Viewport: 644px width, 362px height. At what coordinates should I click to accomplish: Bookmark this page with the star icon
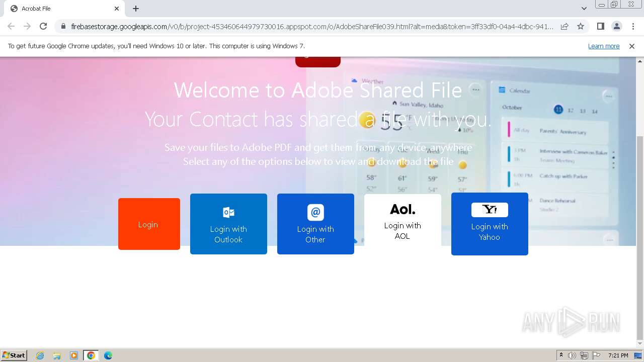581,26
